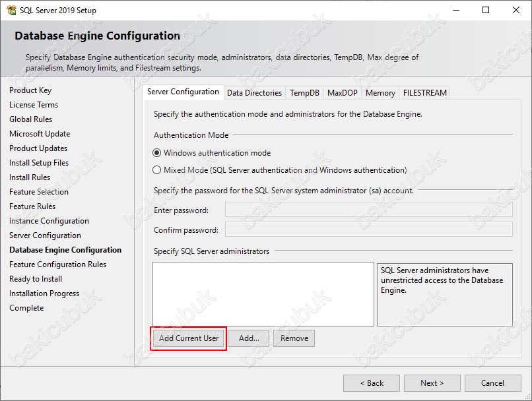Screen dimensions: 532x401
Task: Click the Add Current User button
Action: (x=189, y=338)
